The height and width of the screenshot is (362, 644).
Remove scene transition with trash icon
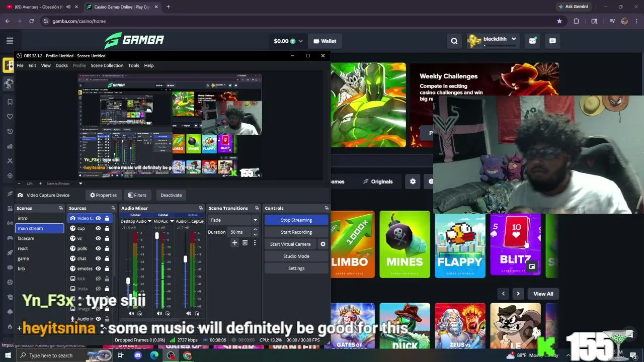[x=245, y=243]
